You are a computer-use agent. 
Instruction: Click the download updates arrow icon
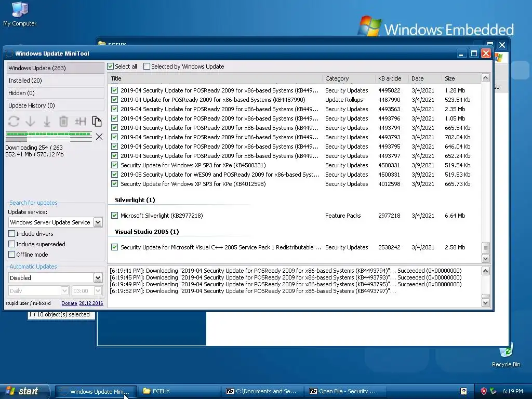click(30, 121)
